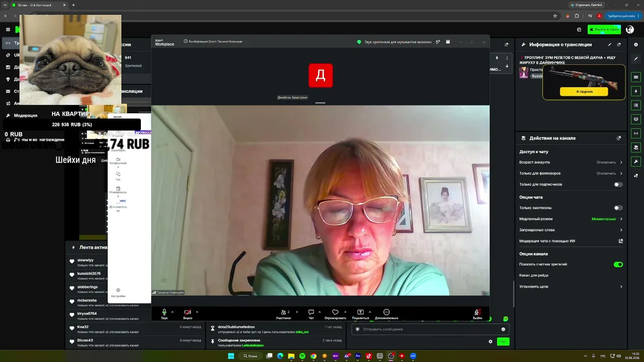Open Zoom reactions menu
Viewport: 644px width, 362px height.
335,314
